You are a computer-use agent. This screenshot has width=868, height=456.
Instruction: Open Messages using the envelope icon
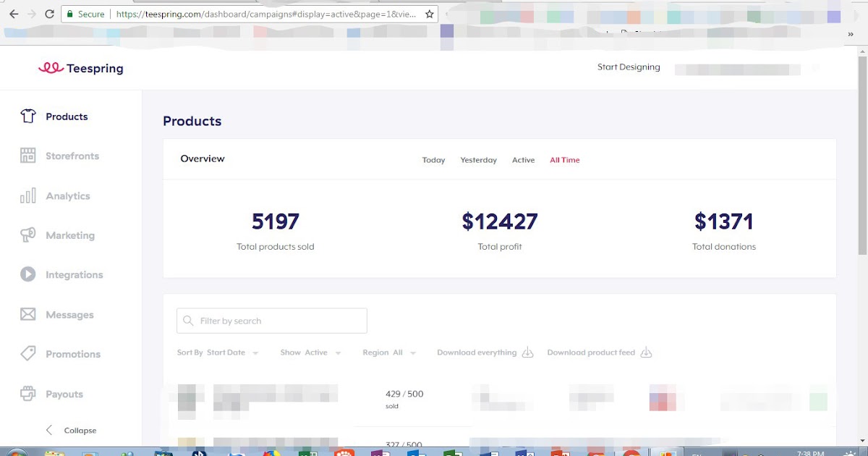[27, 314]
